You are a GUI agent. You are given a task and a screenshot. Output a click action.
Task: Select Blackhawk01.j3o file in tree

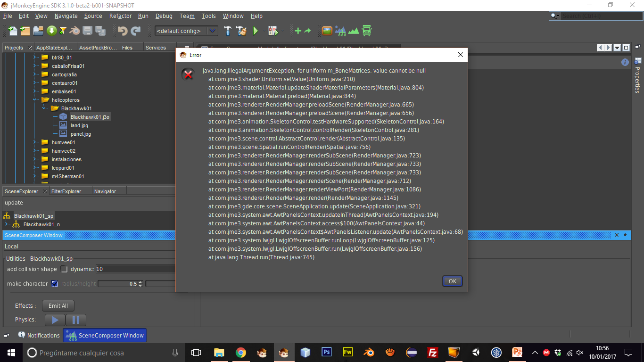(x=90, y=117)
